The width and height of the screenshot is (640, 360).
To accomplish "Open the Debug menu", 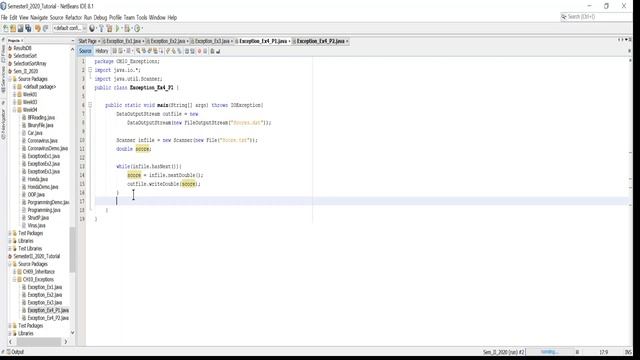I will pyautogui.click(x=100, y=18).
